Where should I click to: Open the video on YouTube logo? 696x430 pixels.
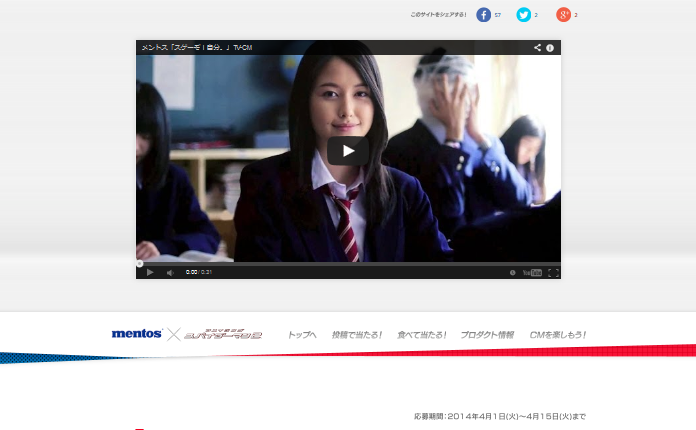pos(532,272)
